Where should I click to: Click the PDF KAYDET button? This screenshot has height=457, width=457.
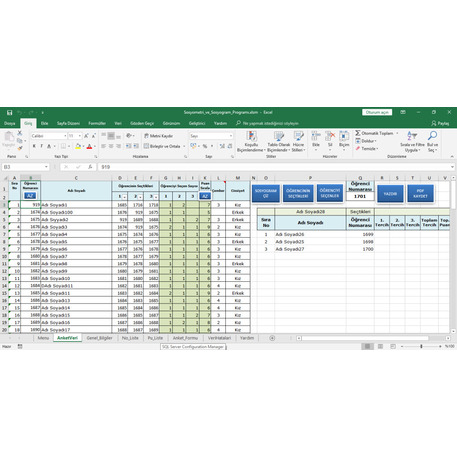(420, 193)
